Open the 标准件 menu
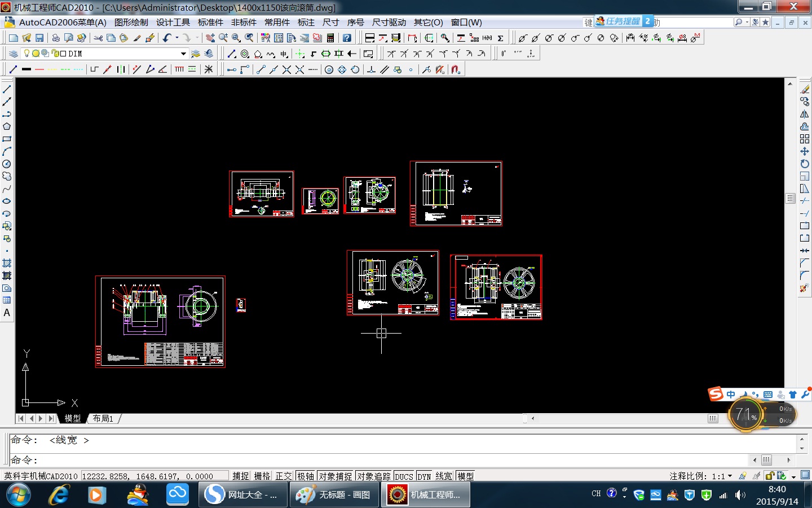This screenshot has height=508, width=812. (x=210, y=23)
